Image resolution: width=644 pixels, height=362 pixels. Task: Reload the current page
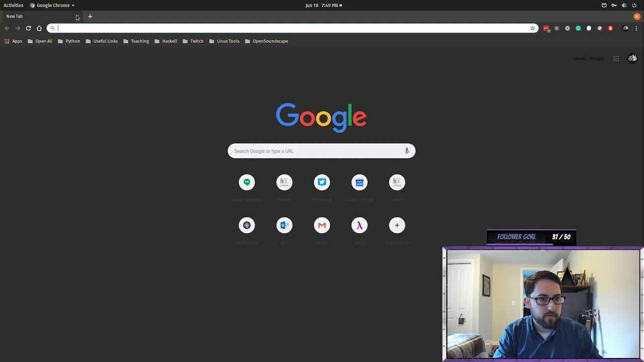click(28, 28)
